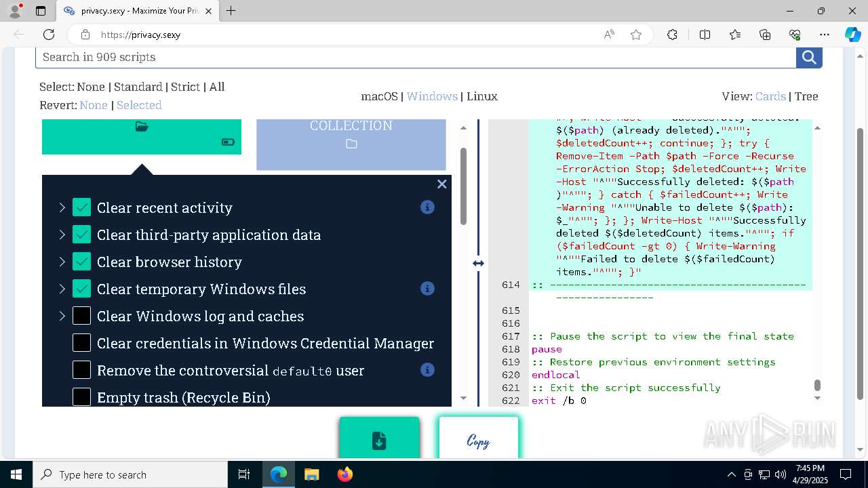Select macOS operating system
This screenshot has width=868, height=488.
379,96
